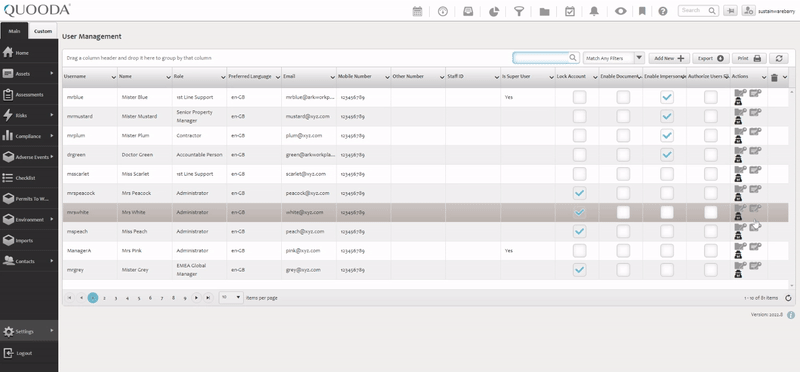Toggle Lock Account checkbox for mrblue
Screen dimensions: 800x372
[579, 97]
